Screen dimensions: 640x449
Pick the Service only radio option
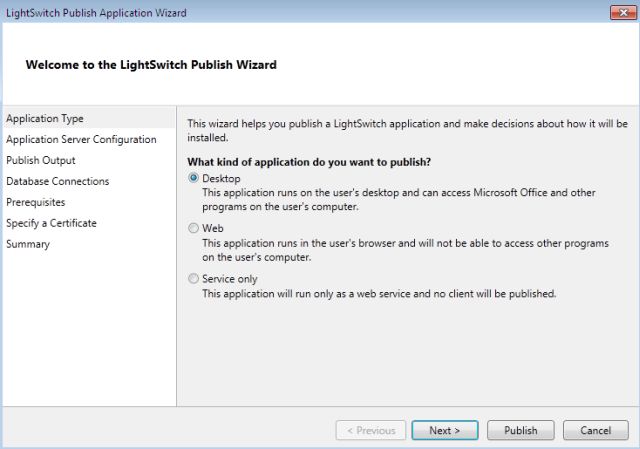194,279
